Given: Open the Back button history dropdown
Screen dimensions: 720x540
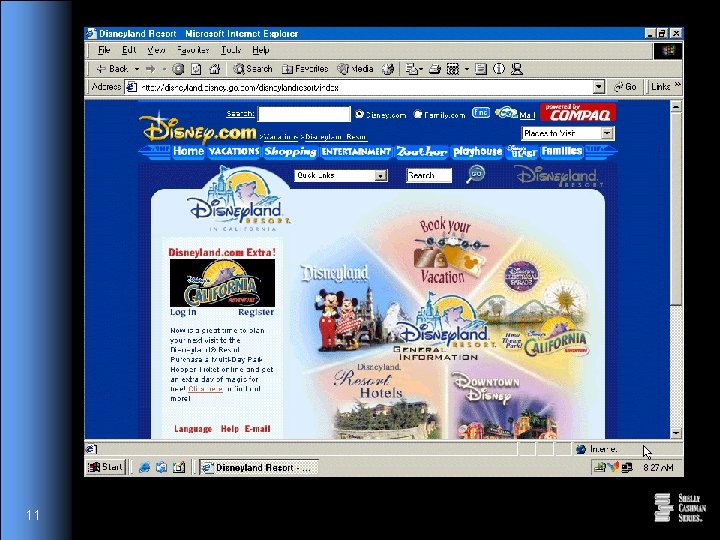Looking at the screenshot, I should point(137,69).
